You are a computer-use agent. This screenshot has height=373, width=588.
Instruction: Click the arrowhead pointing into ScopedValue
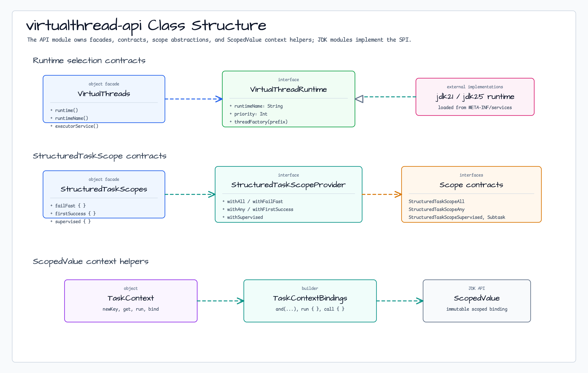pos(420,301)
